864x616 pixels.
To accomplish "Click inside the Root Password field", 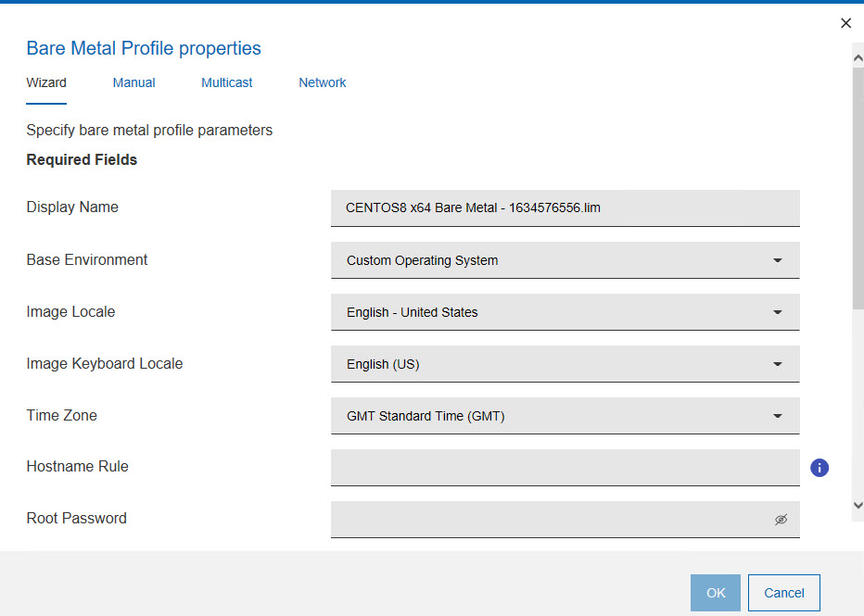I will (547, 520).
